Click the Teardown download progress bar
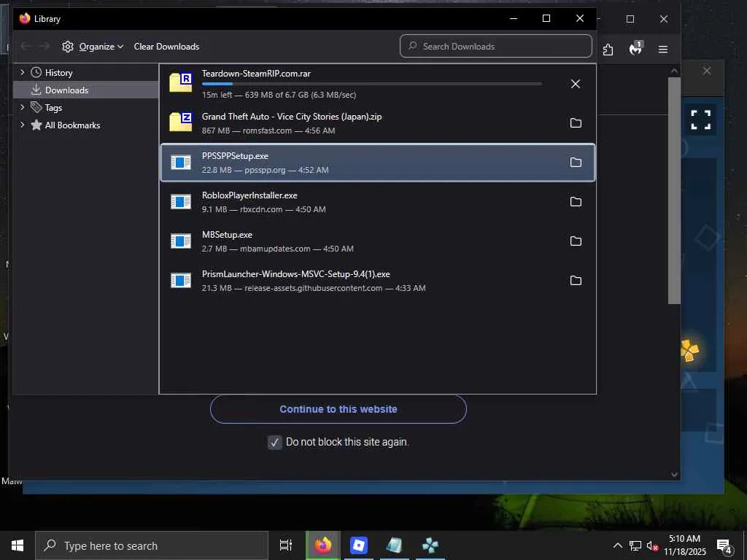 [371, 84]
